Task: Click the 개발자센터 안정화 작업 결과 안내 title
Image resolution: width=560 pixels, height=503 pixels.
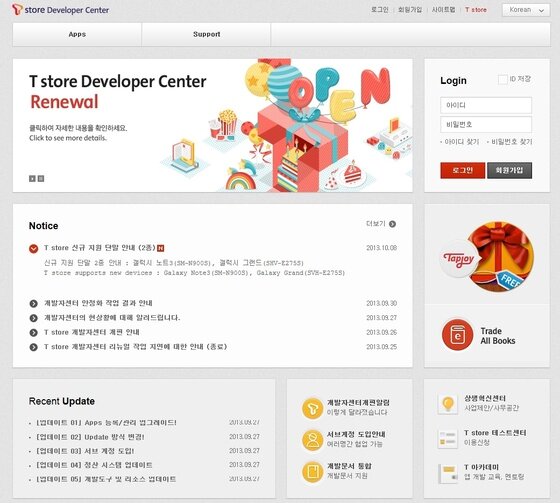Action: tap(98, 303)
